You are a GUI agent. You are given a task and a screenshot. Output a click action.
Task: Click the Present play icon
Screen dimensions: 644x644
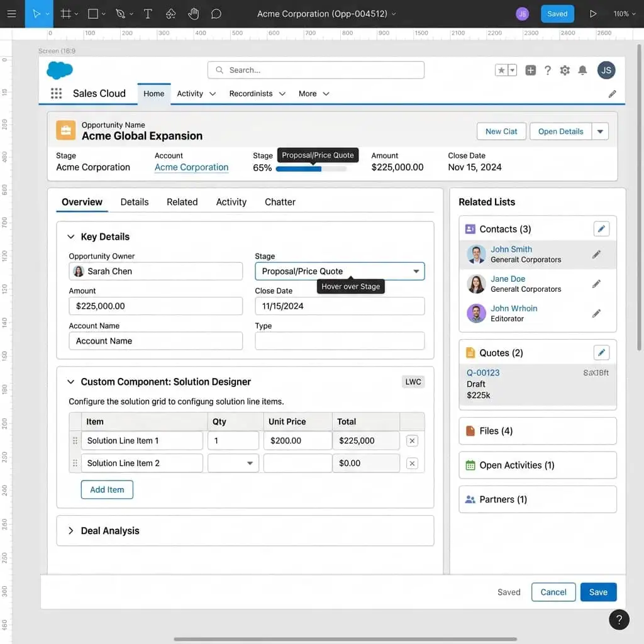(592, 14)
